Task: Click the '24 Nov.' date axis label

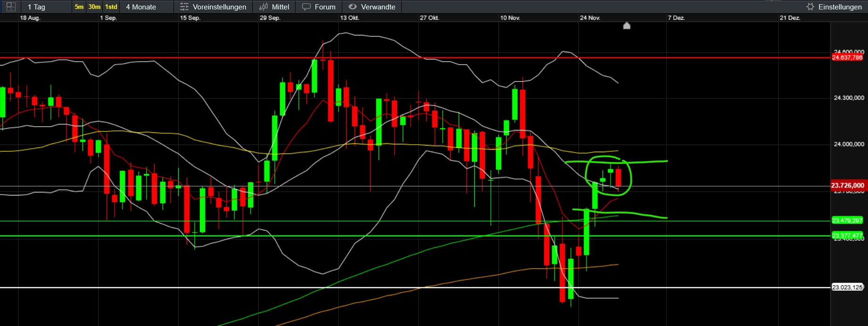Action: click(x=590, y=18)
